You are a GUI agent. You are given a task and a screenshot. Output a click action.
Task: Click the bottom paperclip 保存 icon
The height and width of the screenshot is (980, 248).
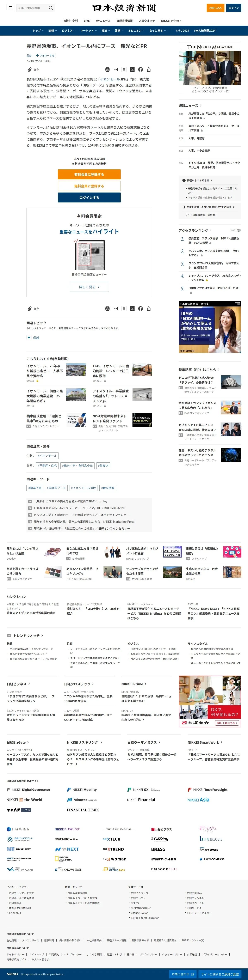pyautogui.click(x=30, y=309)
